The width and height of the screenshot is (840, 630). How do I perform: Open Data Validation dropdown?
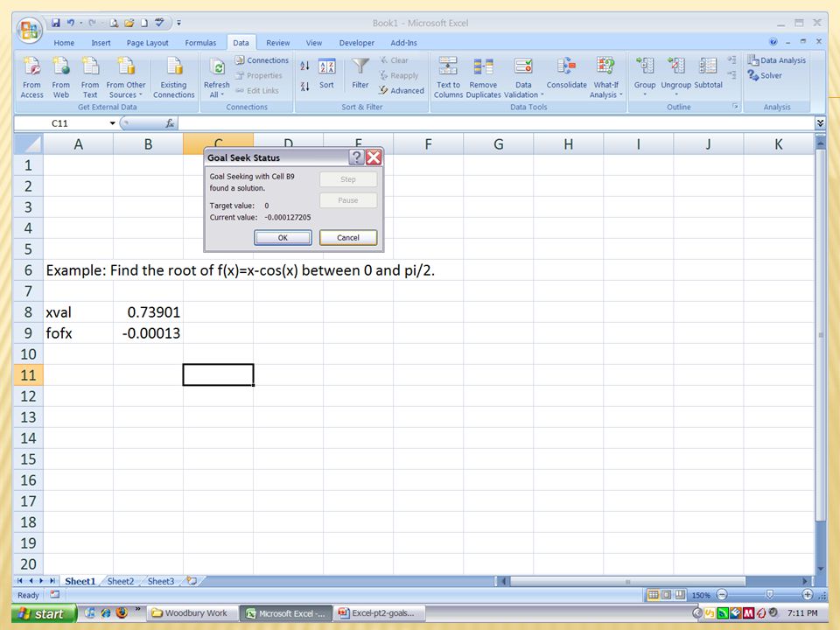pos(523,89)
